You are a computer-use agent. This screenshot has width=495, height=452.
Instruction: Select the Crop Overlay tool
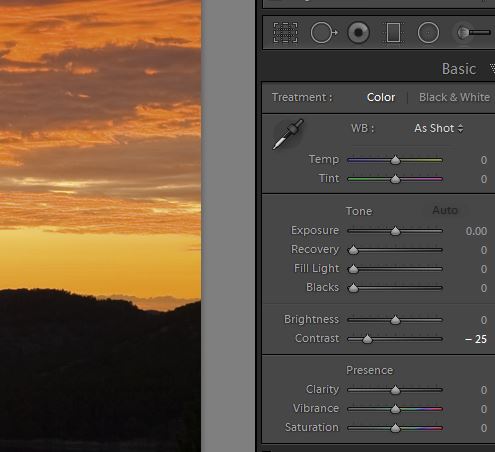click(x=285, y=33)
